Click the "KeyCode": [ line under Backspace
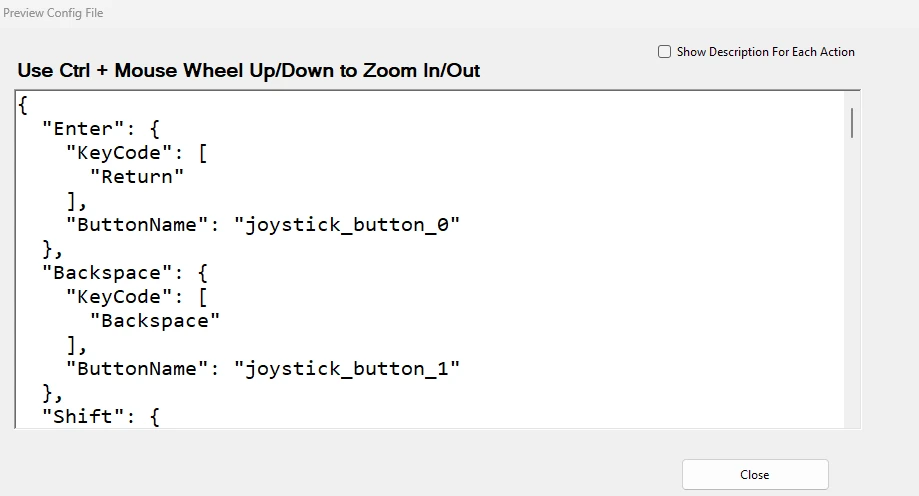 click(x=136, y=297)
